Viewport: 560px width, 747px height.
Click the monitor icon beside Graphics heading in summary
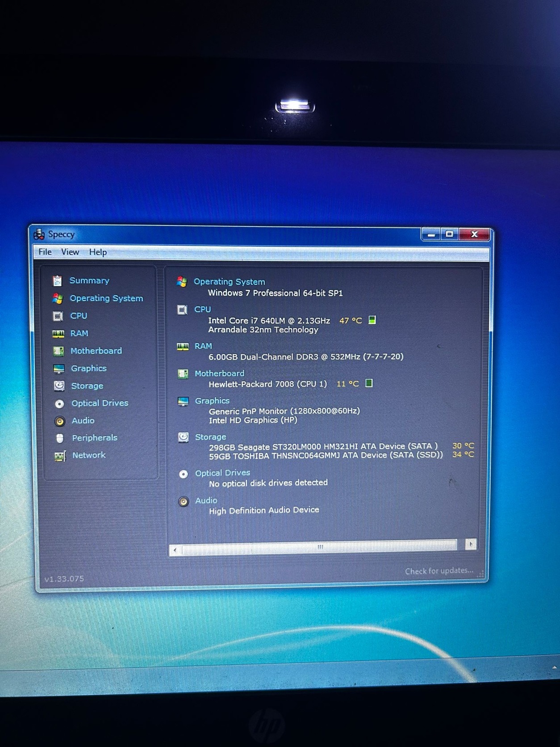(x=183, y=401)
